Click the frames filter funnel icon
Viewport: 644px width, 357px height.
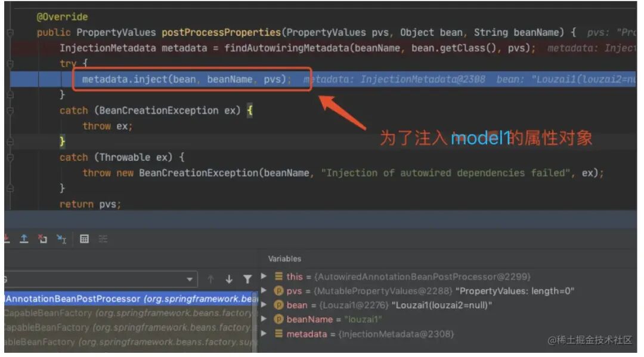[x=247, y=279]
